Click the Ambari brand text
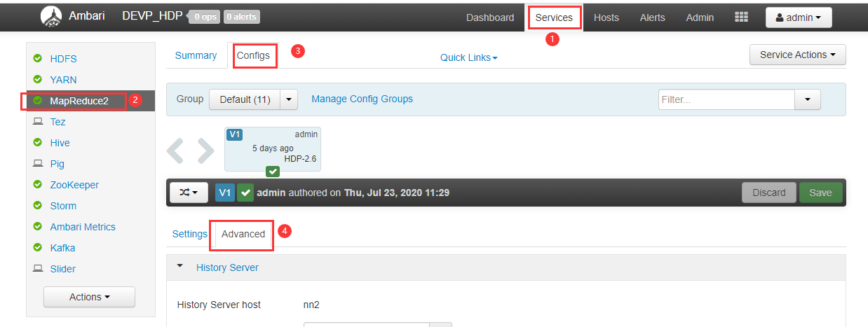 pyautogui.click(x=87, y=16)
